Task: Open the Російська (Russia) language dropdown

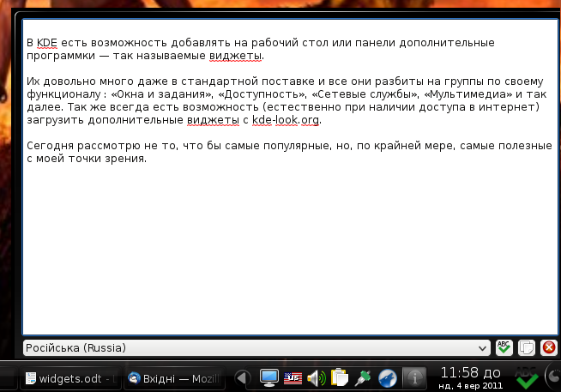Action: tap(256, 348)
